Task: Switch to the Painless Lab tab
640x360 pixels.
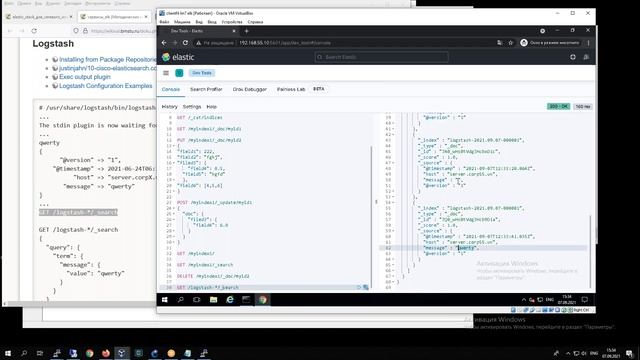Action: tap(291, 89)
